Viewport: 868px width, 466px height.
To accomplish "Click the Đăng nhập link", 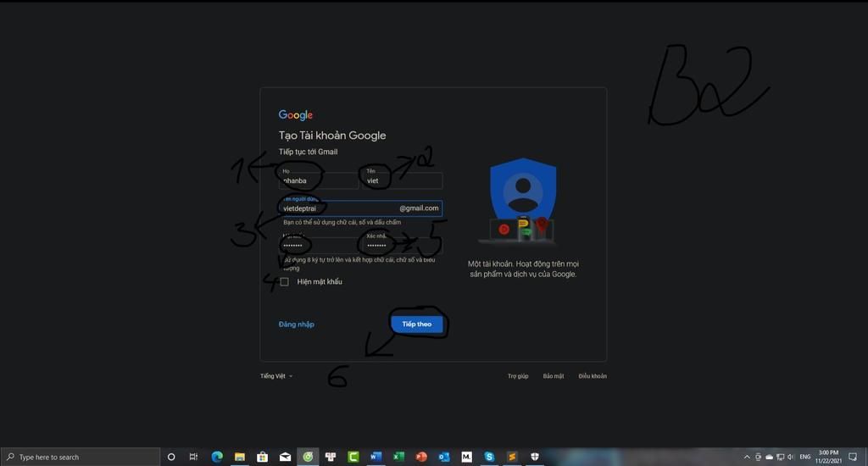I will pos(296,325).
